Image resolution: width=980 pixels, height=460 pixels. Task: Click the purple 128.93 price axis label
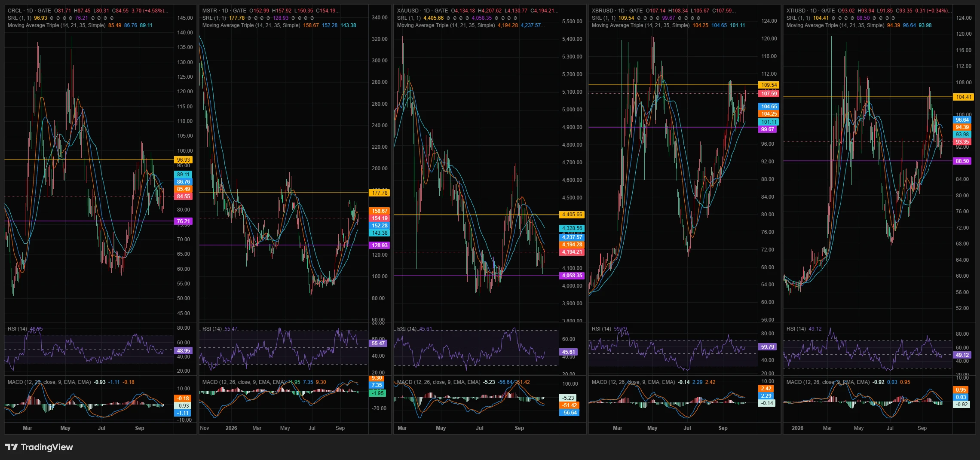[x=380, y=245]
